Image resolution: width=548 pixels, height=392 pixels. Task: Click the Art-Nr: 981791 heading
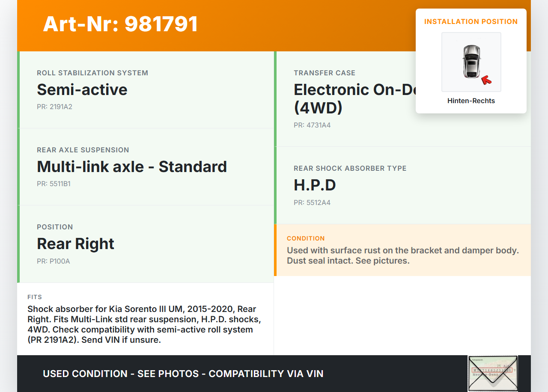pos(120,24)
